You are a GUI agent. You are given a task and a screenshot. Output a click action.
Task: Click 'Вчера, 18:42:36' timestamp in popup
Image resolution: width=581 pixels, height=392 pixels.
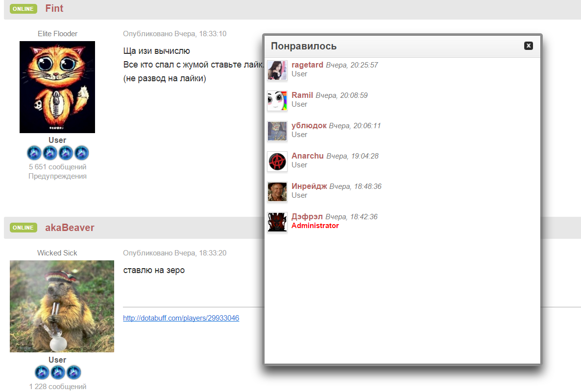[351, 217]
